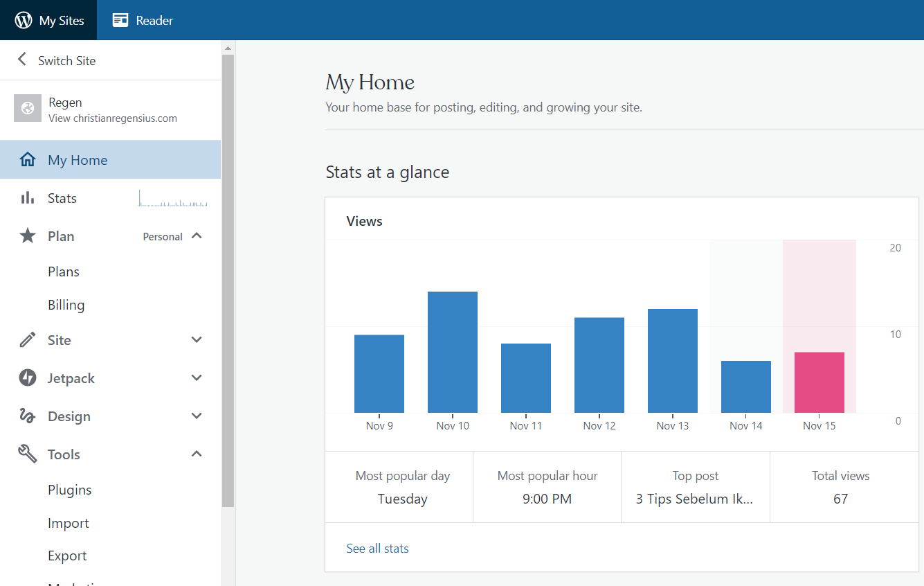Click the Plan star icon
This screenshot has height=586, width=924.
(28, 236)
